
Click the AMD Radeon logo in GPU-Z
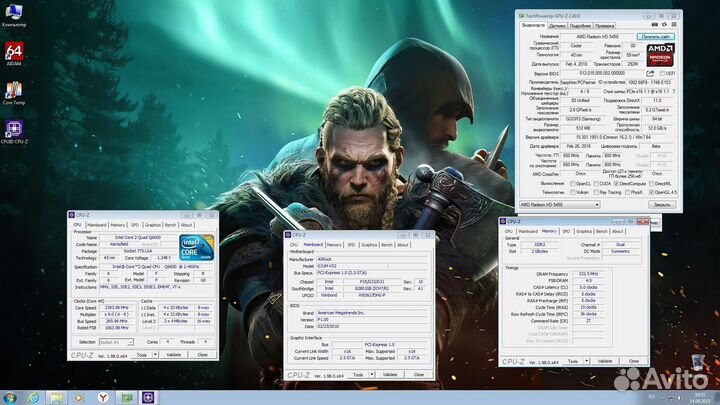(x=660, y=55)
